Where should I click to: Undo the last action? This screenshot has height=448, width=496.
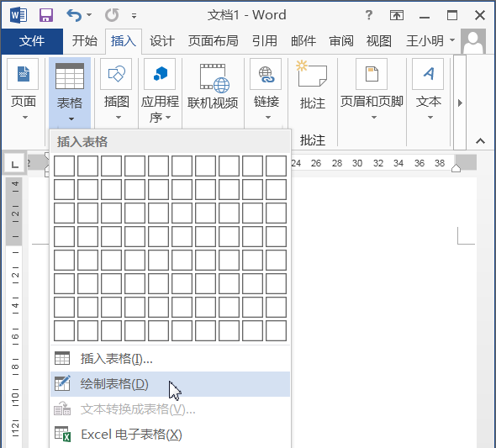tap(74, 15)
